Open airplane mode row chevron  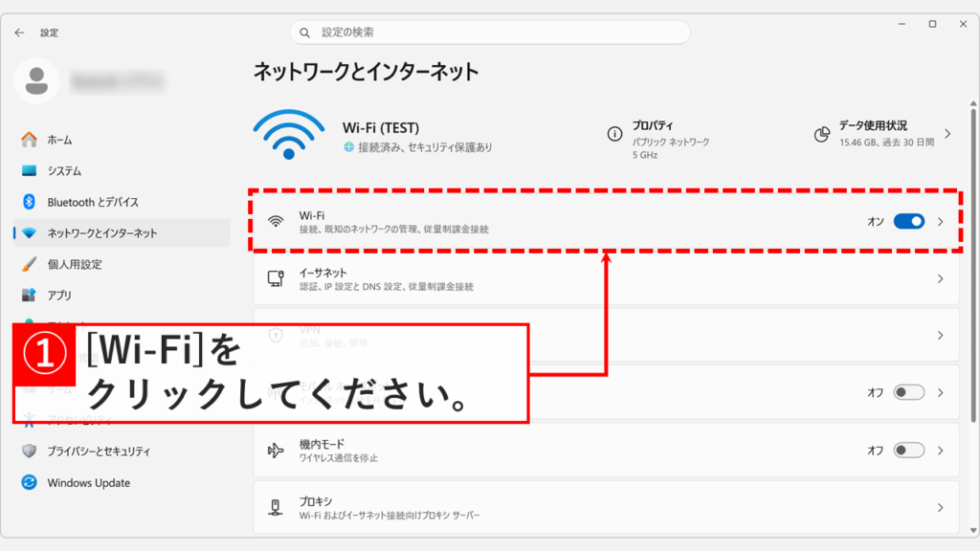941,451
